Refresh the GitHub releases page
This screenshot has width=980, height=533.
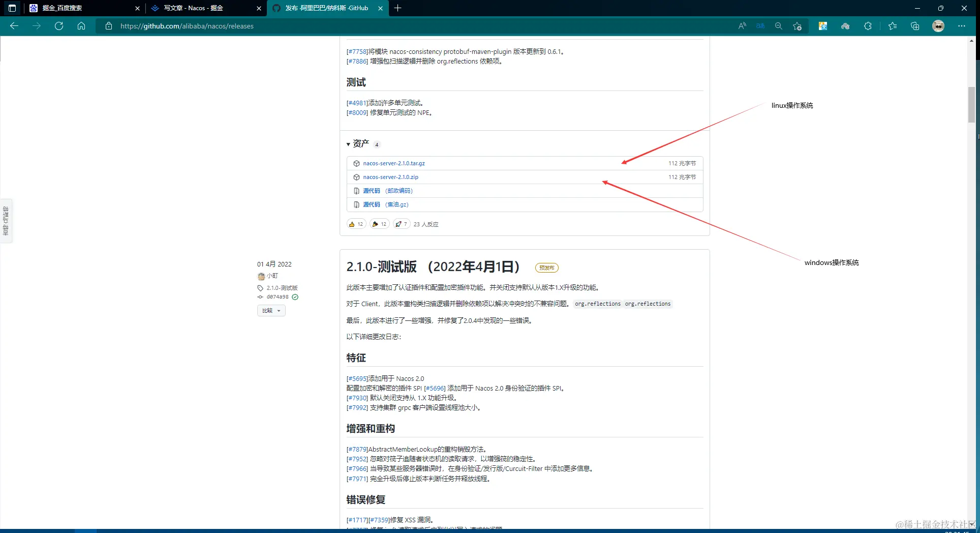coord(59,26)
